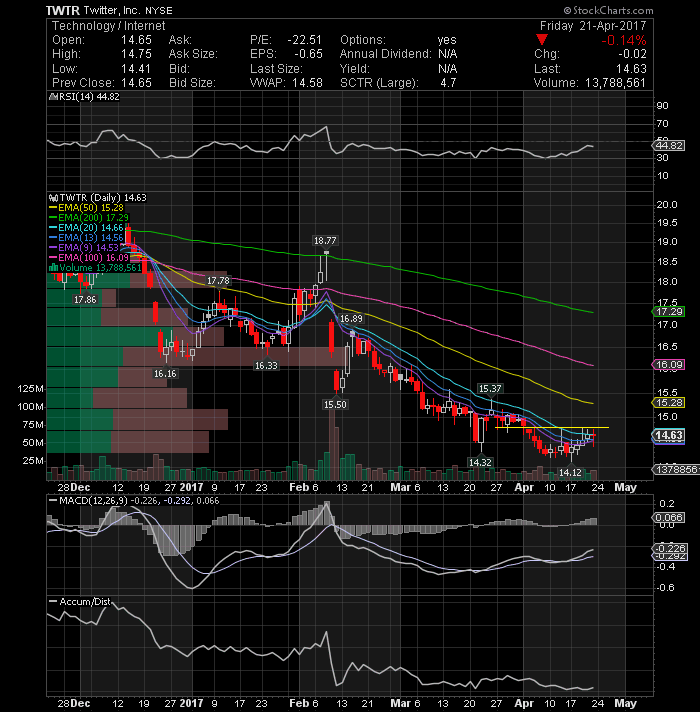Click the EMA(9) 14.53 legend entry
Screen dimensions: 700x712
(x=84, y=247)
